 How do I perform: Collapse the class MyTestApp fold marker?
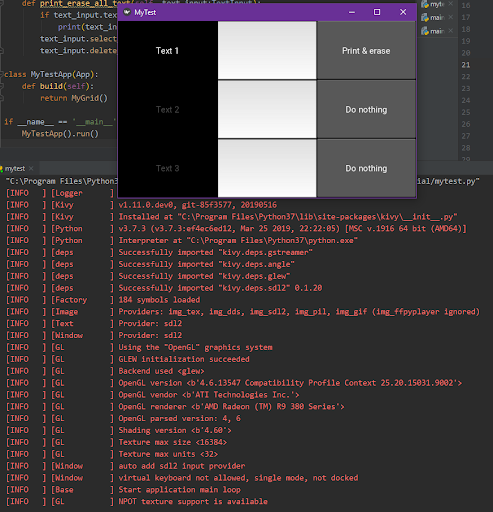coord(2,74)
